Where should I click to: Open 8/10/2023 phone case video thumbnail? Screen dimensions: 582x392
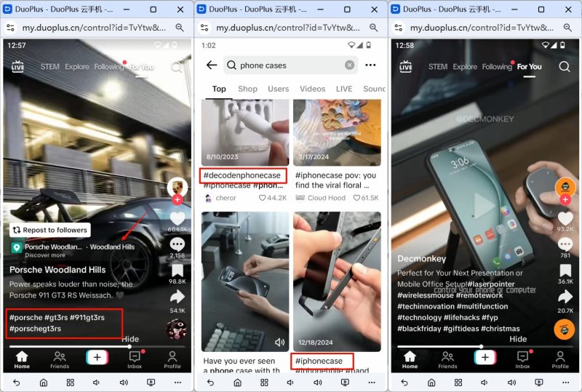coord(245,132)
